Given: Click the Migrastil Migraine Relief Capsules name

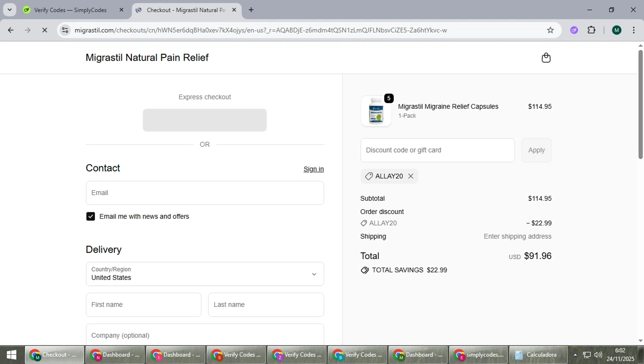Looking at the screenshot, I should [x=448, y=107].
